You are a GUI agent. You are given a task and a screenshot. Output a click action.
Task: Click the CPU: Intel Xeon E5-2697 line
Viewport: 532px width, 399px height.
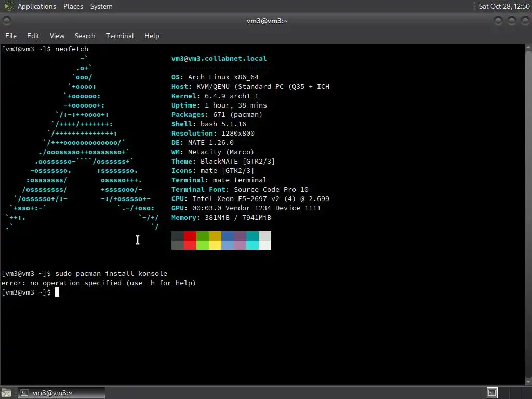(x=250, y=199)
